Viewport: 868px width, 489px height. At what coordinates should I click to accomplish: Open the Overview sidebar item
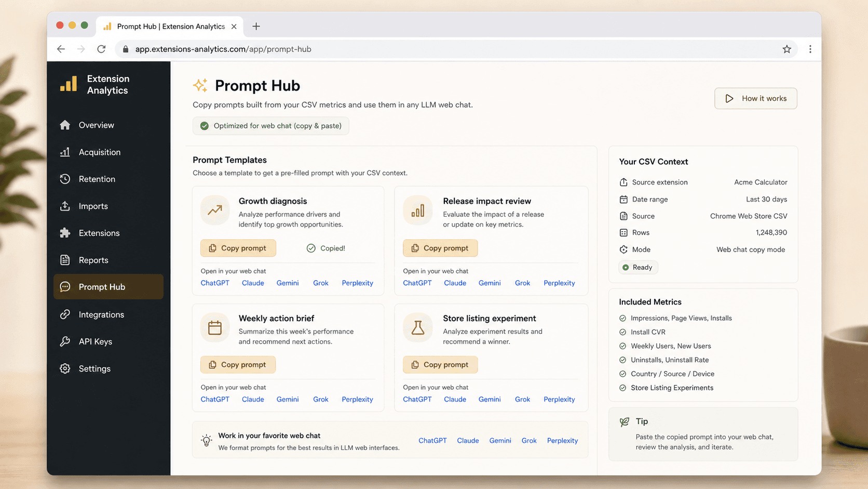[108, 125]
